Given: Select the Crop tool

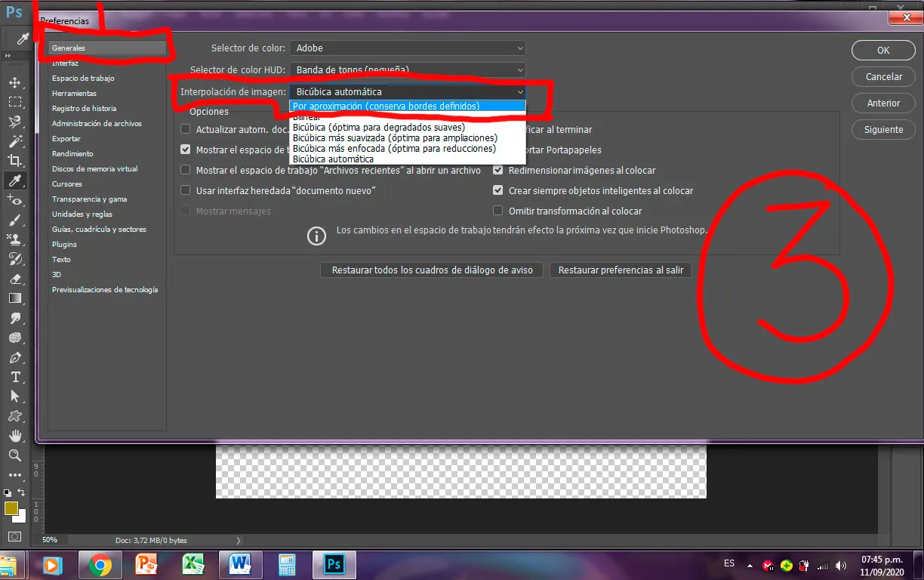Looking at the screenshot, I should click(14, 161).
